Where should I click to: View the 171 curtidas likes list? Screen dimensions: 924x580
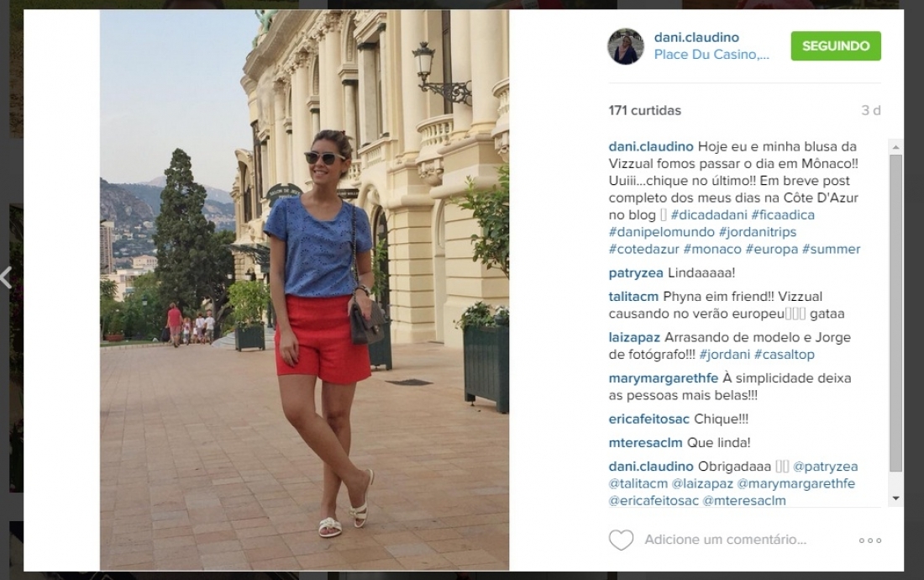tap(644, 111)
